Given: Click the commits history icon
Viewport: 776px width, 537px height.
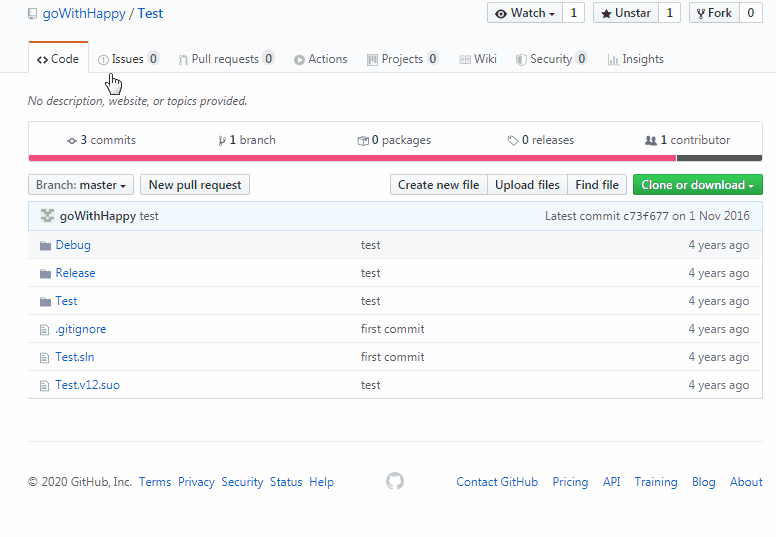Looking at the screenshot, I should [x=72, y=141].
